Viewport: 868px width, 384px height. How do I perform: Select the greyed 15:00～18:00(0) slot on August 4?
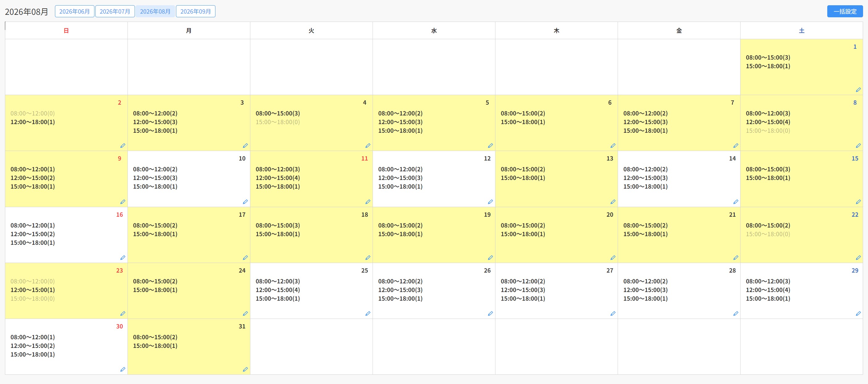pos(278,122)
